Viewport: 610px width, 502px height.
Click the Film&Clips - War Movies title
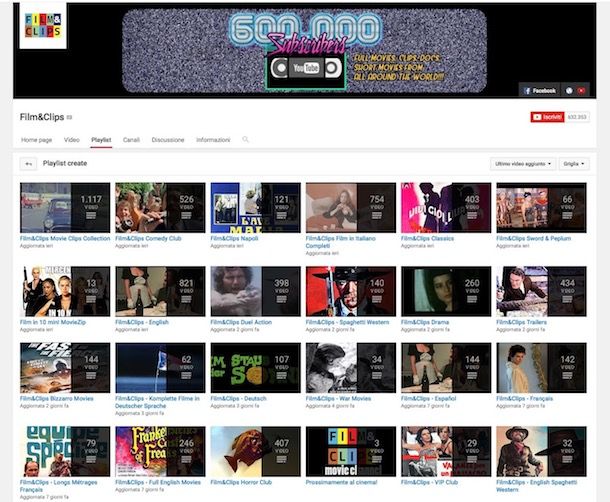(x=338, y=398)
